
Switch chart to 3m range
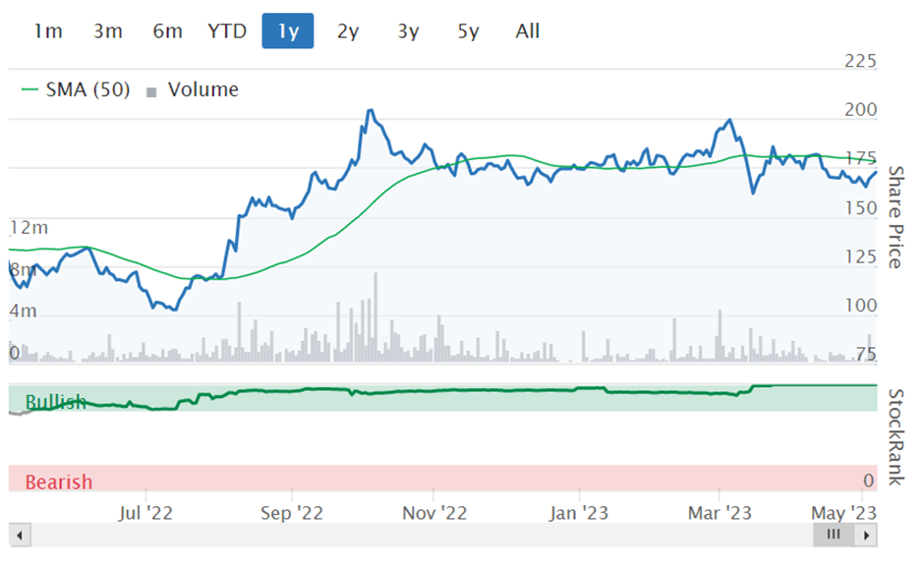click(x=108, y=31)
